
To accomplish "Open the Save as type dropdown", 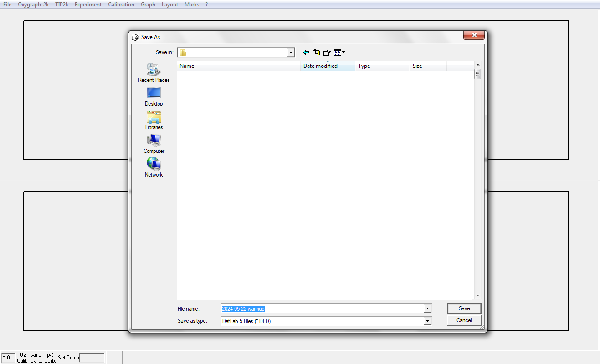I will 427,321.
